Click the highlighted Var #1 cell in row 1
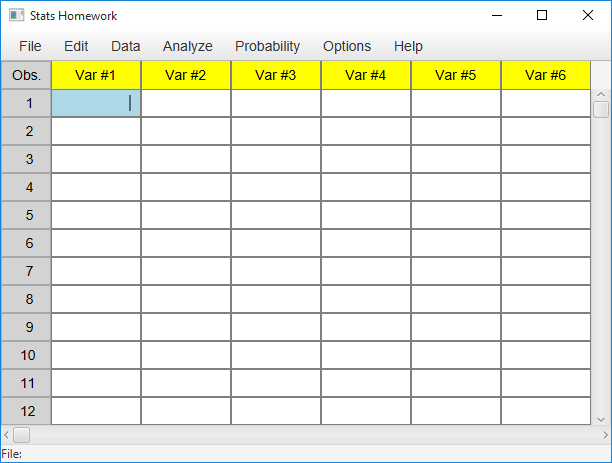The image size is (612, 463). pos(96,103)
